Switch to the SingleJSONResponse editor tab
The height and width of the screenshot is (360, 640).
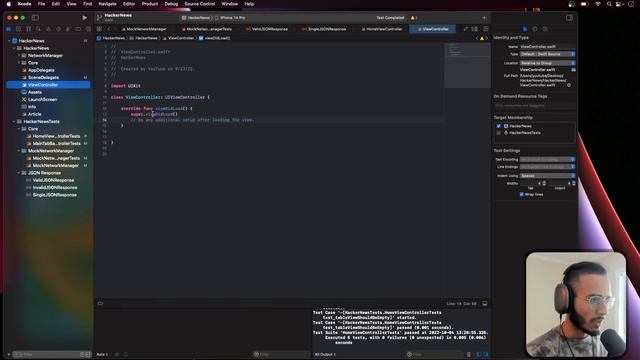tap(324, 29)
